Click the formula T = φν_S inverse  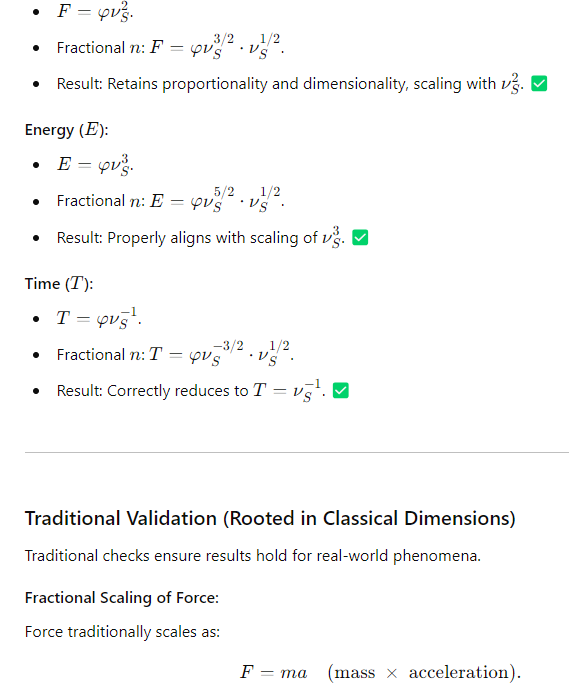click(99, 318)
